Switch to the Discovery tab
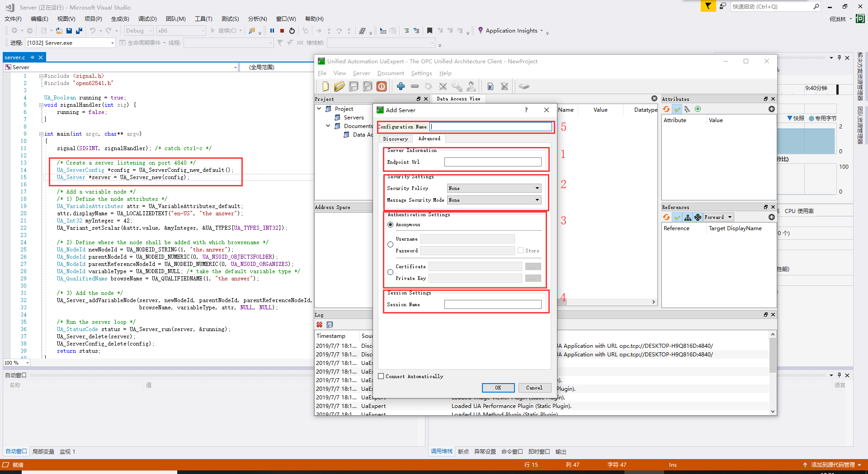This screenshot has height=474, width=868. pos(395,139)
